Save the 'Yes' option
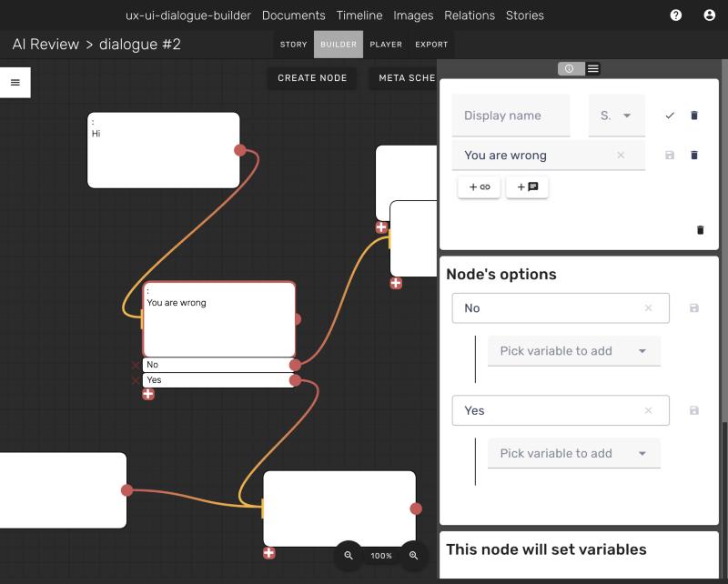Image resolution: width=728 pixels, height=584 pixels. (694, 410)
